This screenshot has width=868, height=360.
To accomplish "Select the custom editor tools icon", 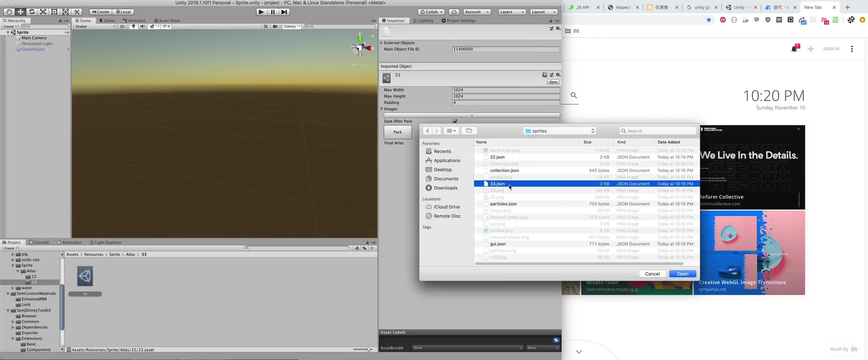I will tap(77, 12).
